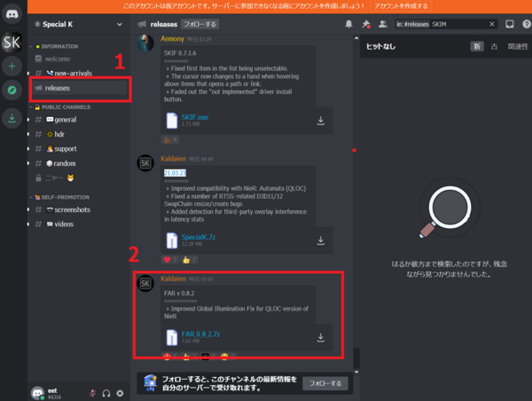Open notification bell settings in the channel header
Viewport: 532px width, 401px height.
pos(348,24)
